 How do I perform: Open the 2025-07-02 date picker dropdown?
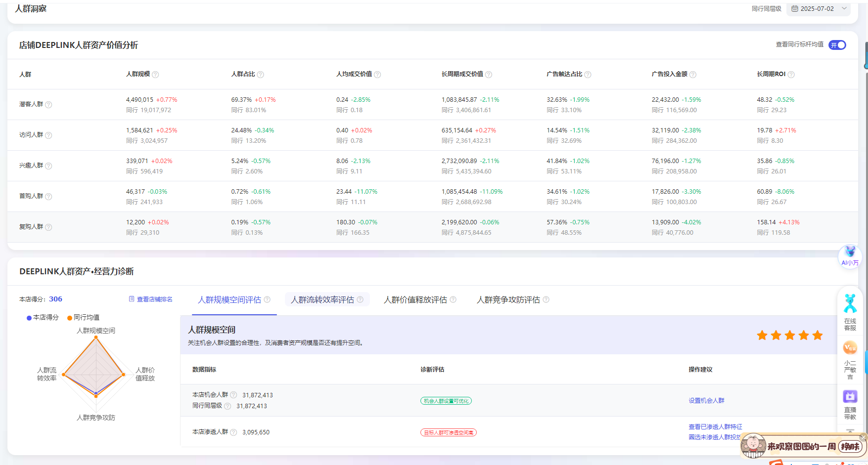point(817,9)
